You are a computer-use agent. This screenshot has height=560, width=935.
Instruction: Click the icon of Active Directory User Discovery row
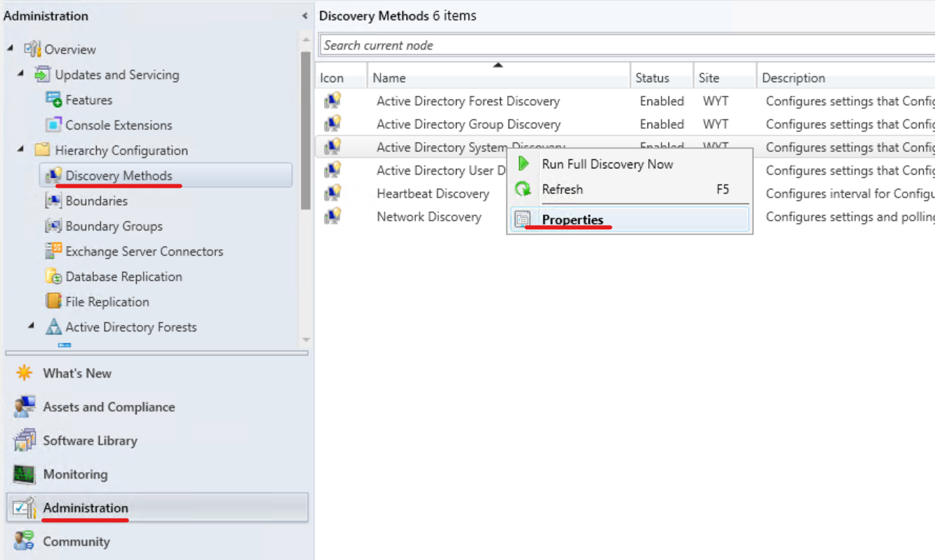332,170
